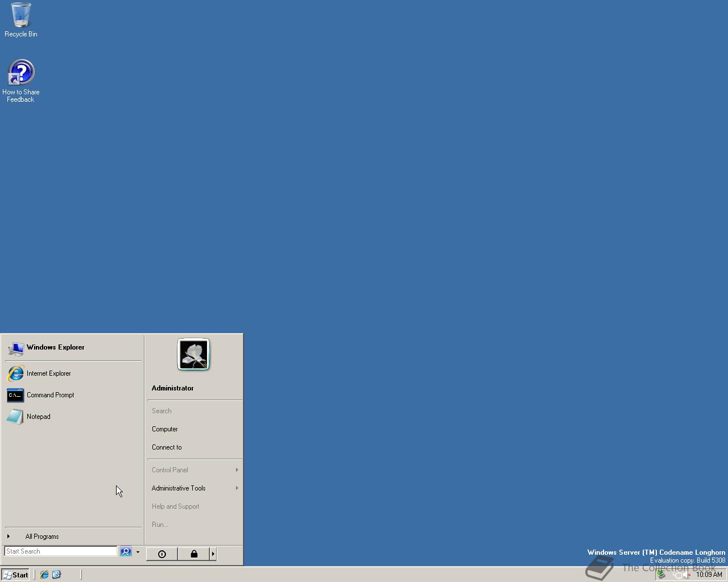Click the muted volume speaker tray icon
The width and height of the screenshot is (728, 582).
click(x=687, y=575)
